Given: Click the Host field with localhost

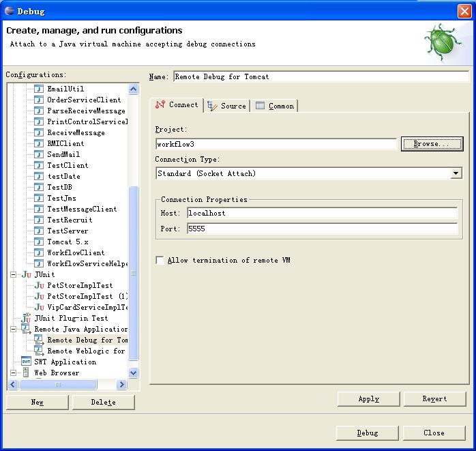Looking at the screenshot, I should (323, 213).
